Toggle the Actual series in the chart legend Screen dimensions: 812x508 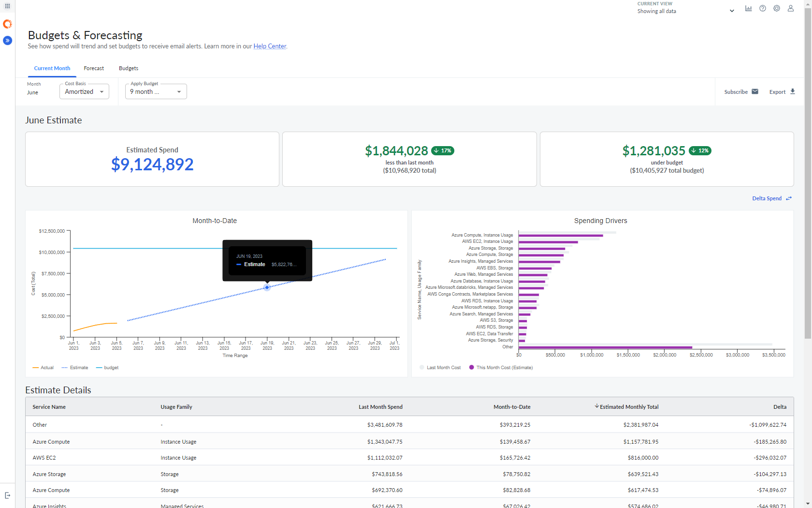43,367
